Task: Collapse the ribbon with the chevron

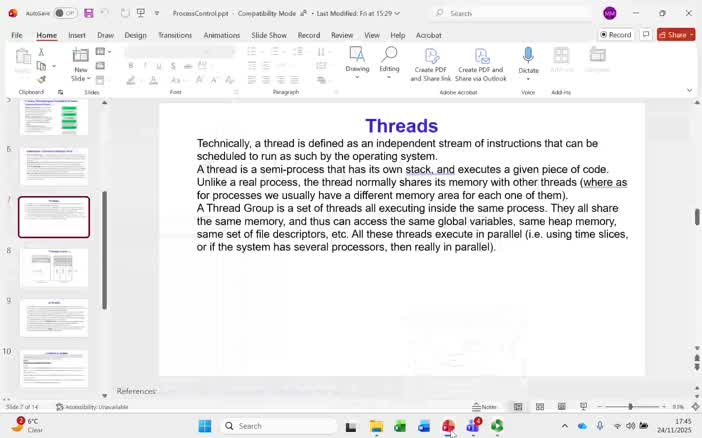Action: [689, 90]
